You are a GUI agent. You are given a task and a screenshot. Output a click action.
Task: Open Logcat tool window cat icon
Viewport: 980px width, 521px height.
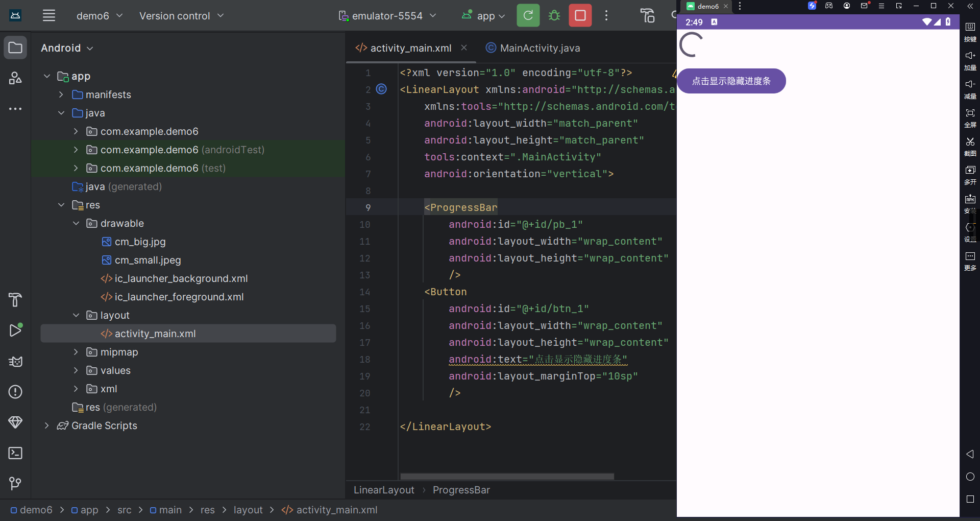pyautogui.click(x=15, y=362)
